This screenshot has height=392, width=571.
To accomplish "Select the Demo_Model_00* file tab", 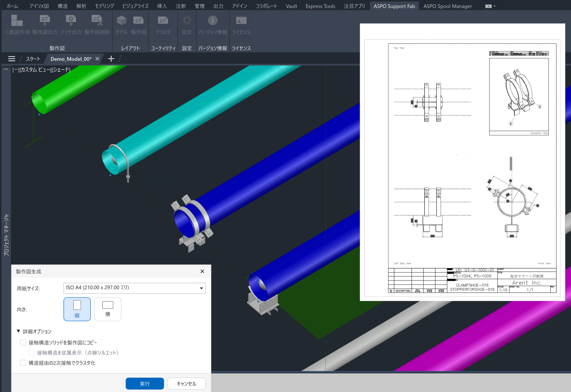I will click(71, 59).
